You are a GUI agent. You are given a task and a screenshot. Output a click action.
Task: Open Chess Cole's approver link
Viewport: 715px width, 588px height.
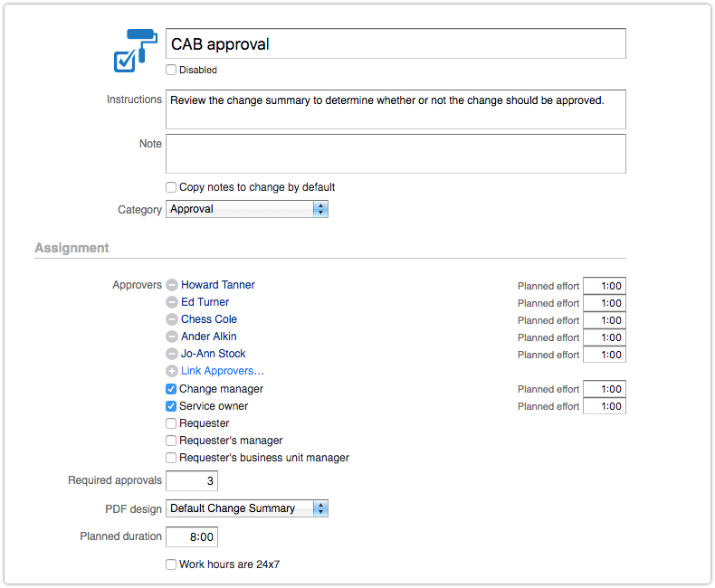click(209, 319)
